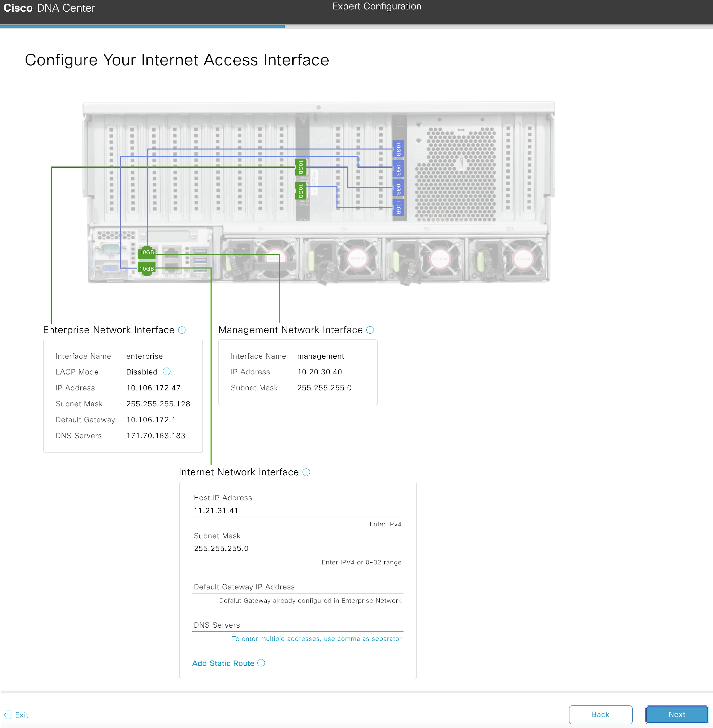Click the upper green 10GB chassis port badge

[x=147, y=252]
